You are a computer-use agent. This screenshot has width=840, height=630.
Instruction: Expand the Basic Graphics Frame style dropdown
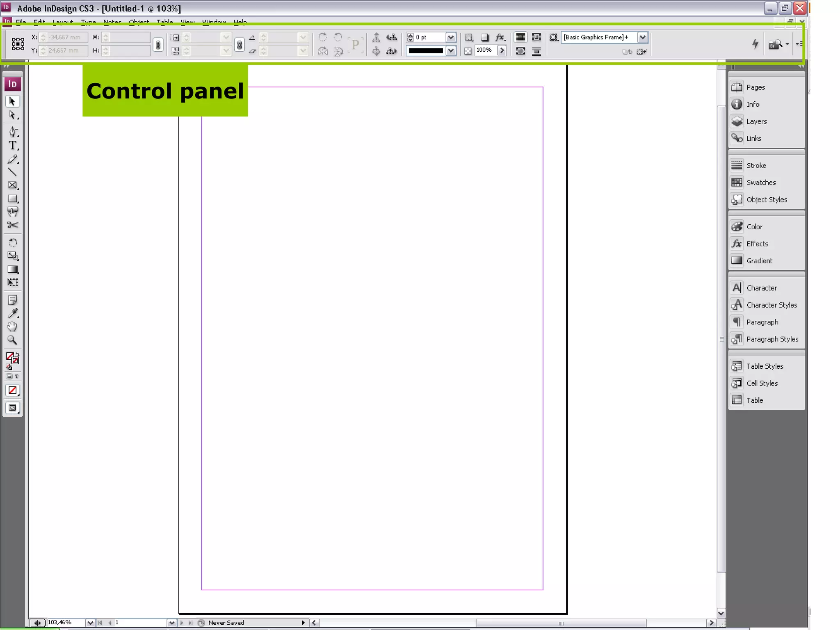coord(642,37)
